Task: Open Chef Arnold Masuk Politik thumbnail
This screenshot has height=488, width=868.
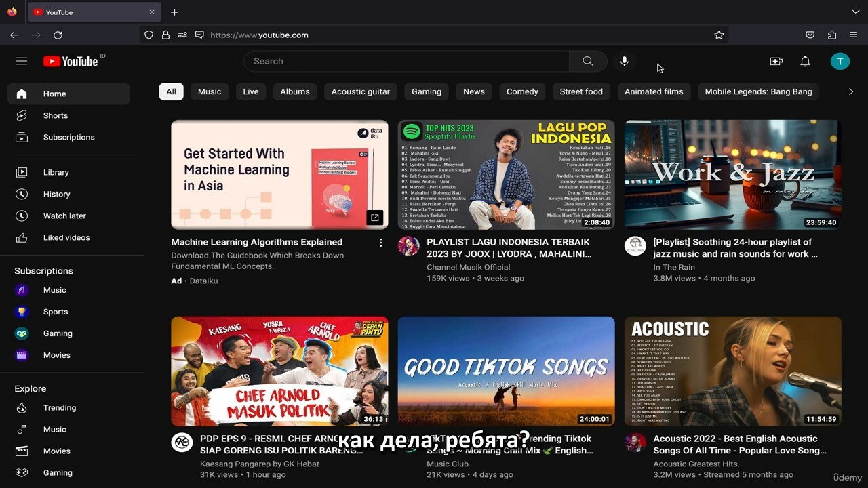Action: (279, 371)
